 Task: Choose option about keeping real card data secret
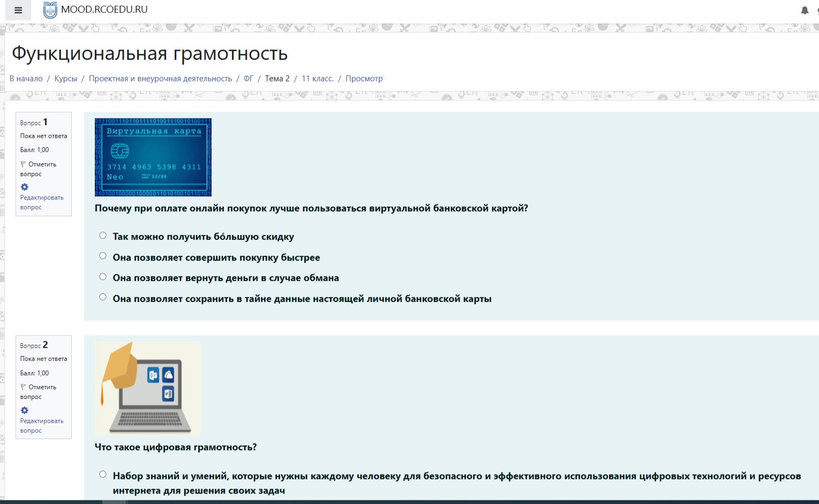(x=103, y=297)
